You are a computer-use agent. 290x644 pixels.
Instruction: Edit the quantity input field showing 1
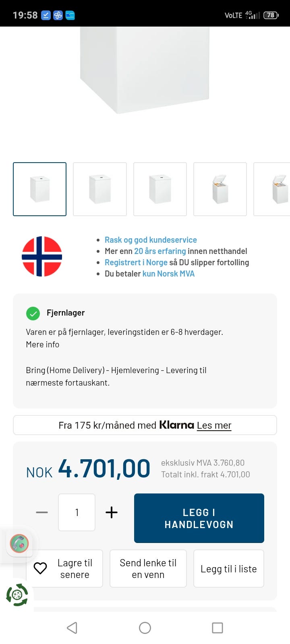point(77,512)
